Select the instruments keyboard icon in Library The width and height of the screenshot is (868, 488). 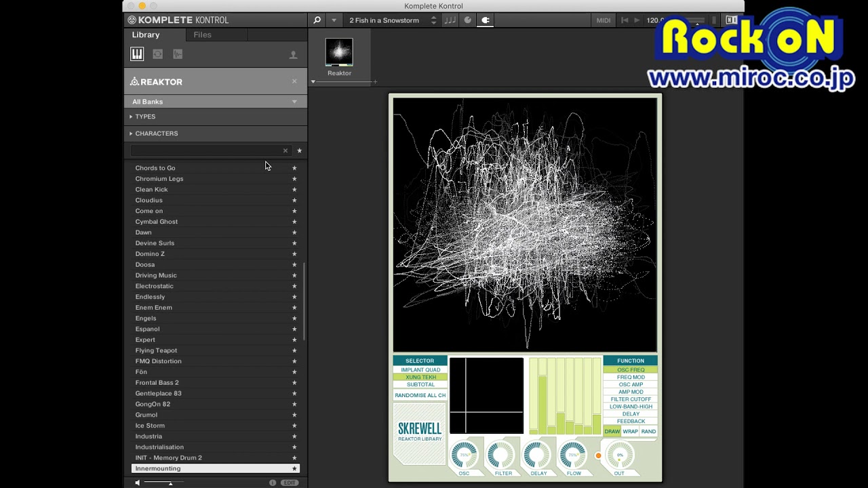click(x=137, y=54)
